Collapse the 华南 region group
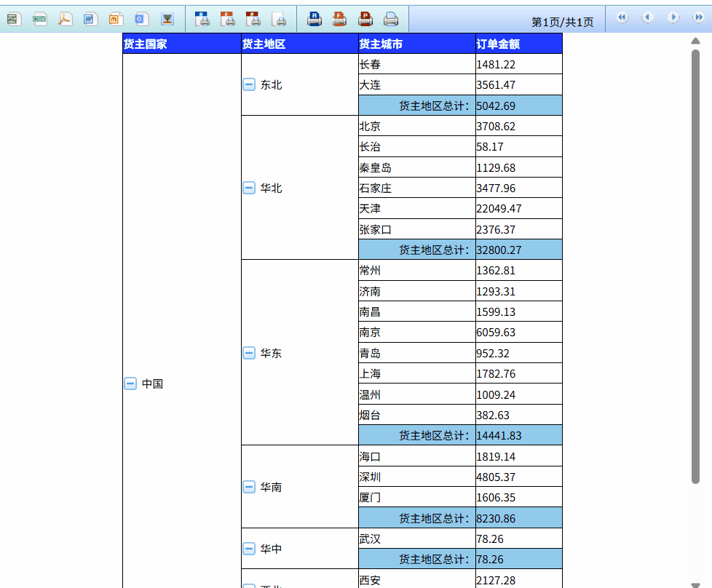 click(x=249, y=487)
